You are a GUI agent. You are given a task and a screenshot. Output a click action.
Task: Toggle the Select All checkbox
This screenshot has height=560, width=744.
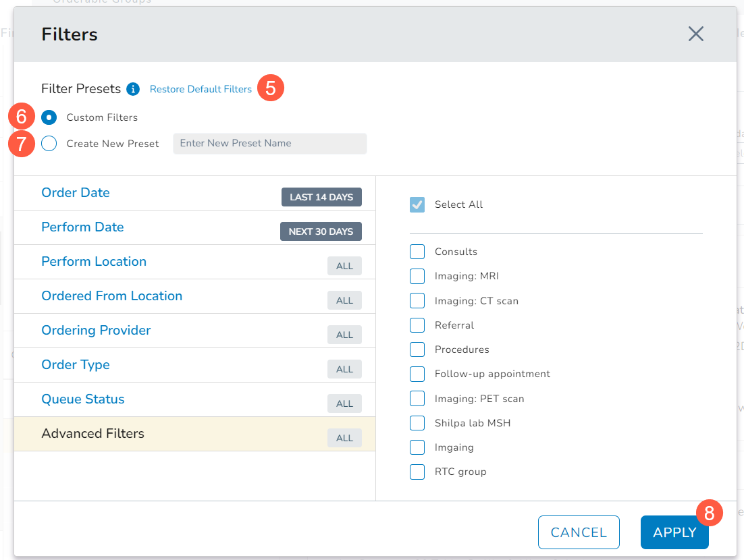[417, 204]
